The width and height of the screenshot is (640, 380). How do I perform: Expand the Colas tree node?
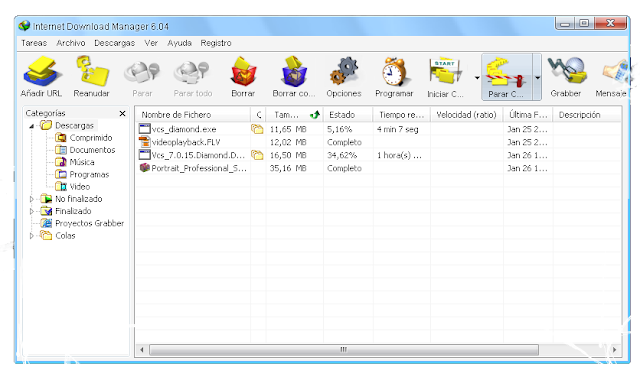31,236
